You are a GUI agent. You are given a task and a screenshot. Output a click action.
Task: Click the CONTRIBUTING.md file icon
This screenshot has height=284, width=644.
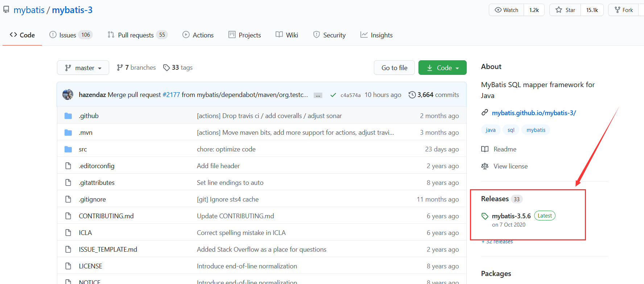click(x=68, y=216)
